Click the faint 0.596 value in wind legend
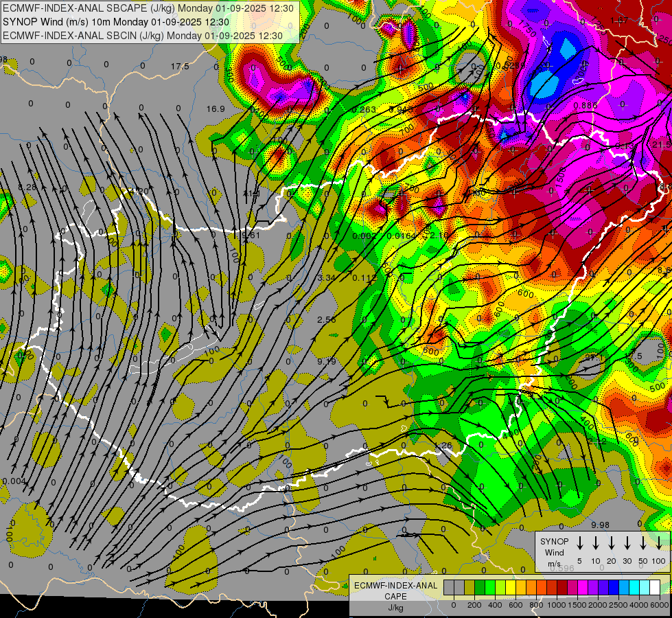This screenshot has width=672, height=618. 562,568
